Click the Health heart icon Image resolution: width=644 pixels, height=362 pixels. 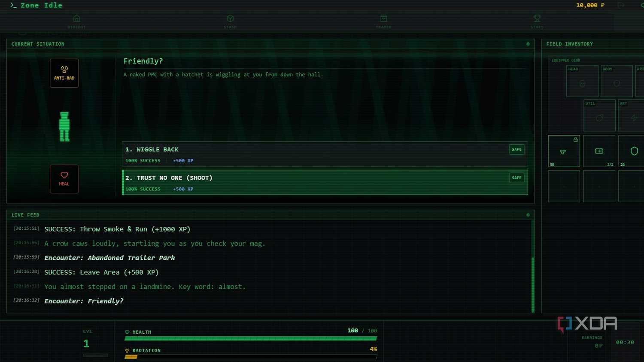(x=127, y=332)
